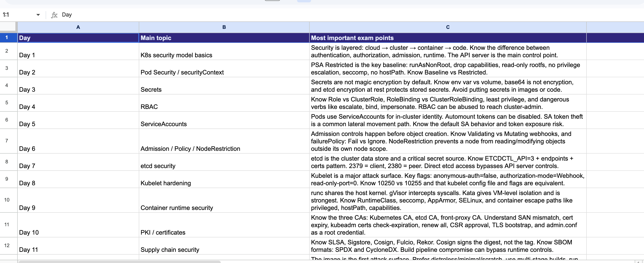Select row 11 header
644x263 pixels.
tap(9, 225)
